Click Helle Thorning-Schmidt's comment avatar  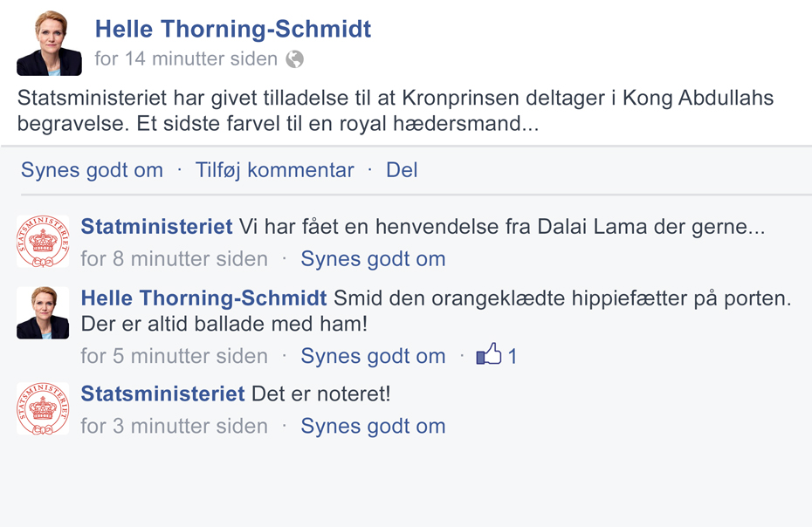pyautogui.click(x=43, y=312)
